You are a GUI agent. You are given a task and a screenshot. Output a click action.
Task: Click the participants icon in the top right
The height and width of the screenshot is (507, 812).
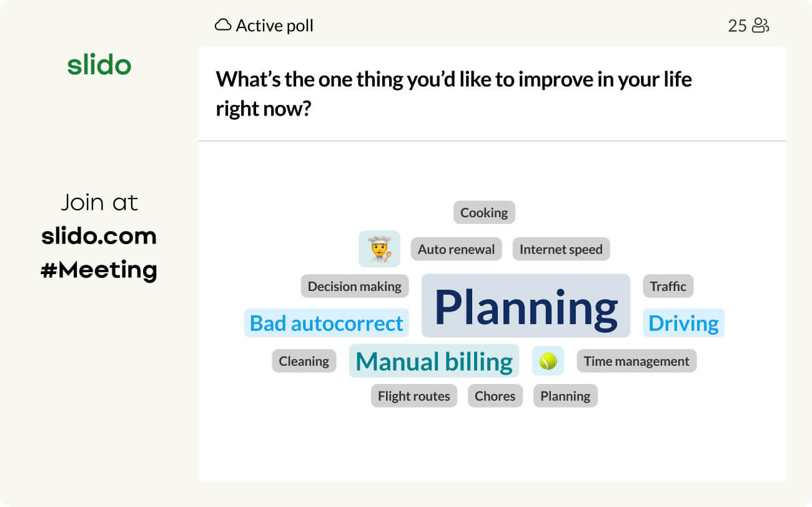(x=761, y=26)
